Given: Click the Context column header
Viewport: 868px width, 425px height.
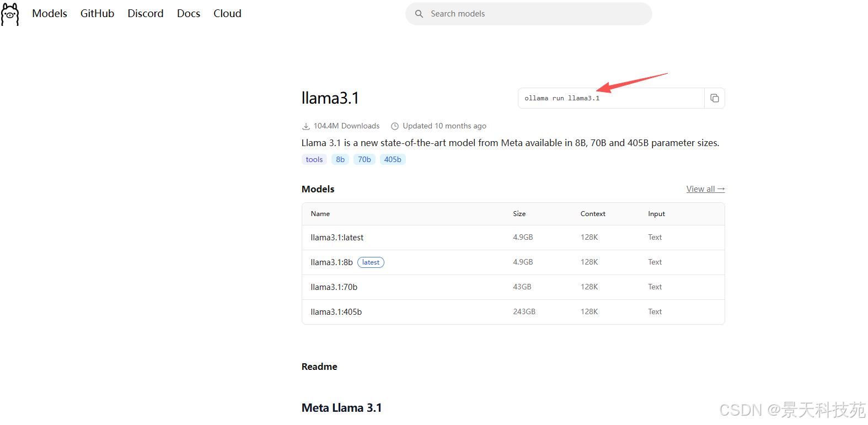Looking at the screenshot, I should pos(593,214).
